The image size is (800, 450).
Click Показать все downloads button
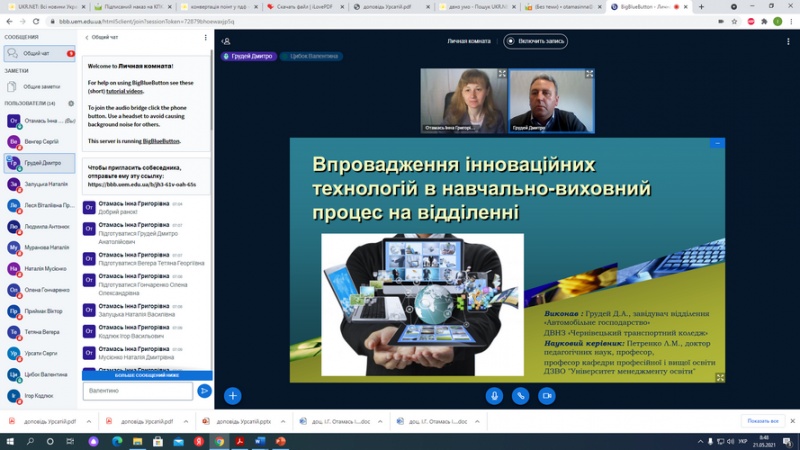point(763,421)
